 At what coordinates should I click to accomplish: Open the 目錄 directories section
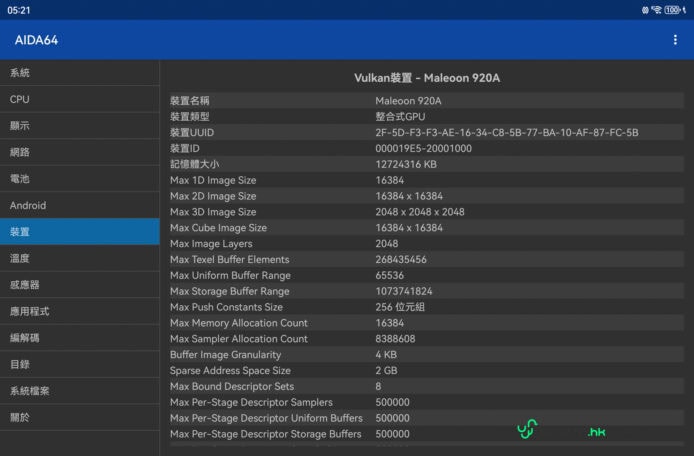point(80,364)
